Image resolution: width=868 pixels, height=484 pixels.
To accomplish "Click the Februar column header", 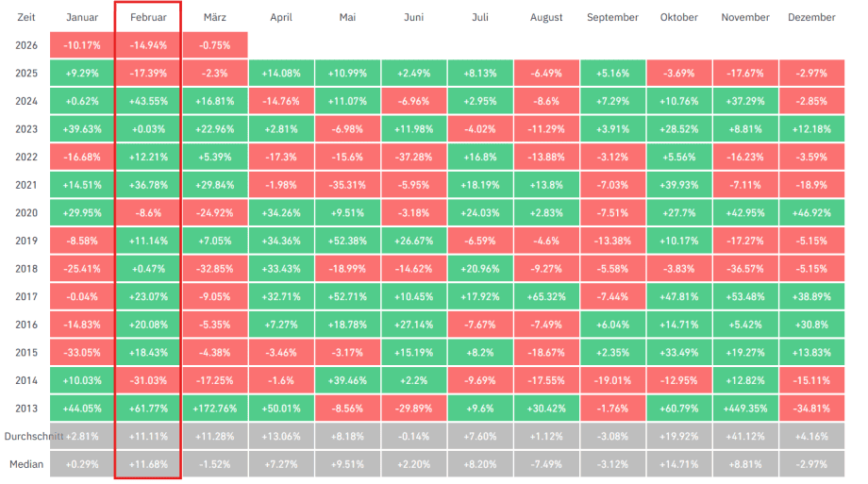I will [x=147, y=18].
